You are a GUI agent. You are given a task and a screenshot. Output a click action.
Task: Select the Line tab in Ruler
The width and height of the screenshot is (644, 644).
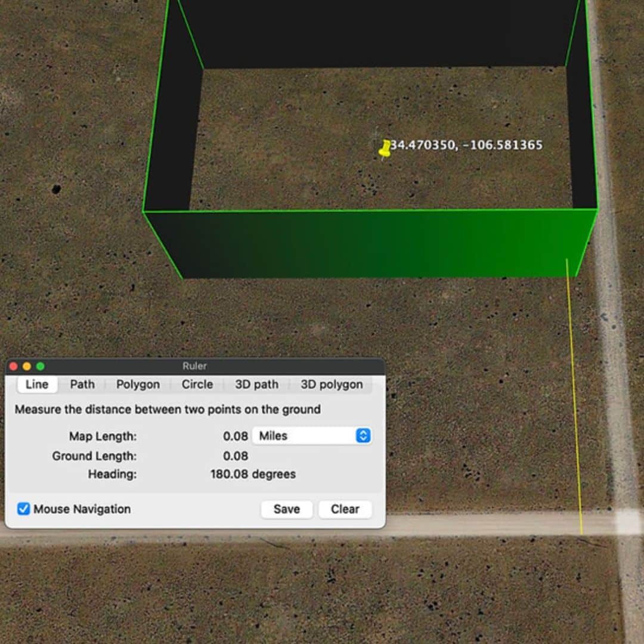point(37,385)
